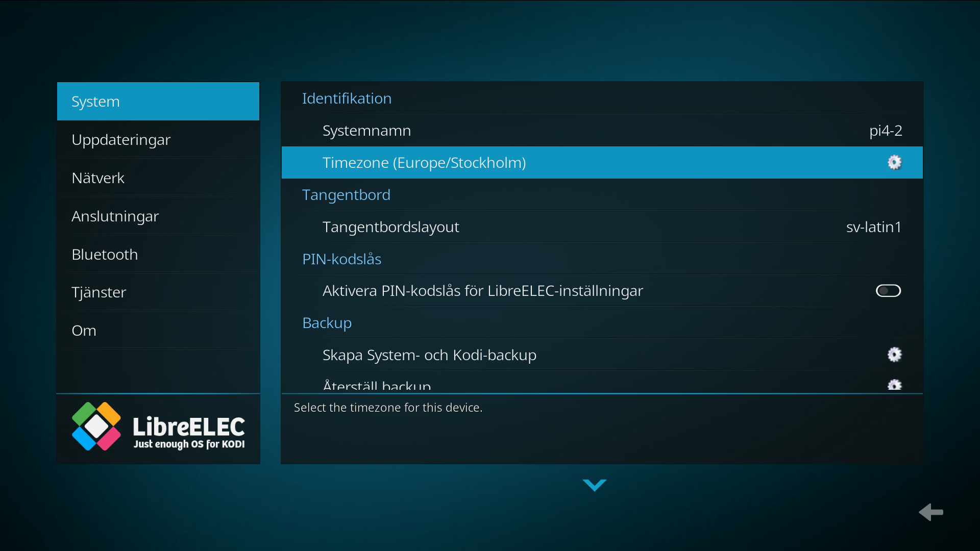Viewport: 980px width, 551px height.
Task: Click the gear icon beside Återställ backup
Action: coord(894,385)
